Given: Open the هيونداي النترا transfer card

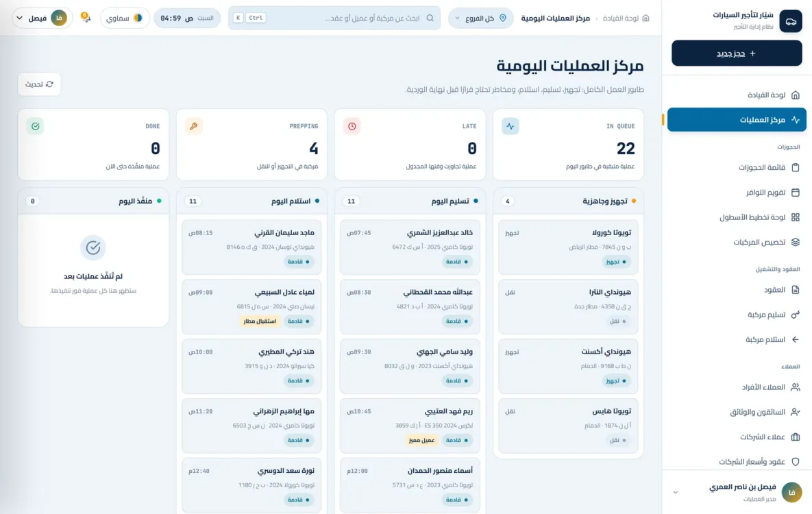Looking at the screenshot, I should (x=568, y=307).
